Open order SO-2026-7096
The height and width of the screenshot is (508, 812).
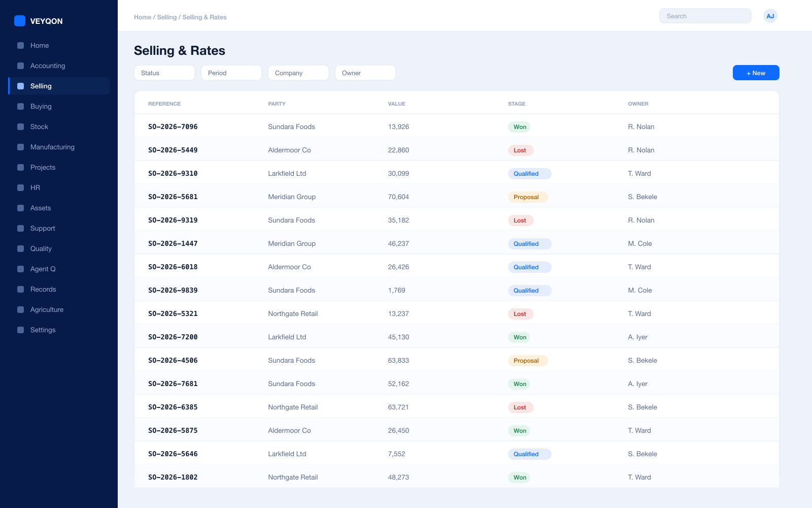173,126
